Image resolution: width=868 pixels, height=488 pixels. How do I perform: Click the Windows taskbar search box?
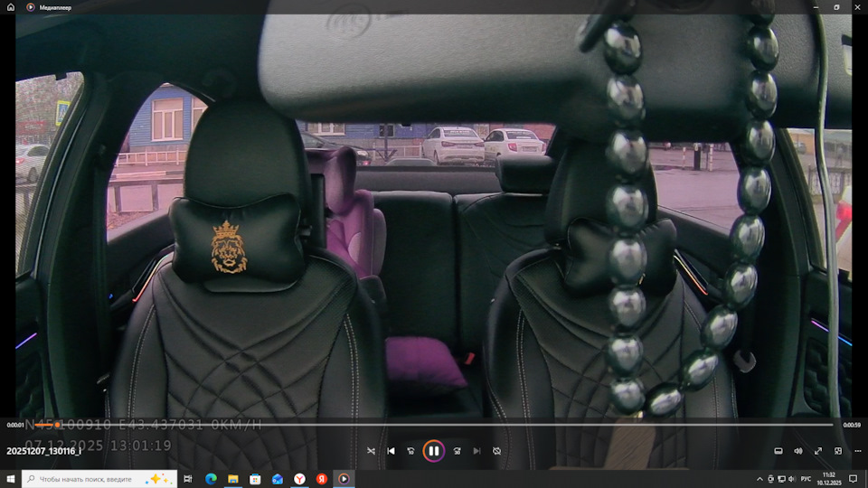(99, 479)
